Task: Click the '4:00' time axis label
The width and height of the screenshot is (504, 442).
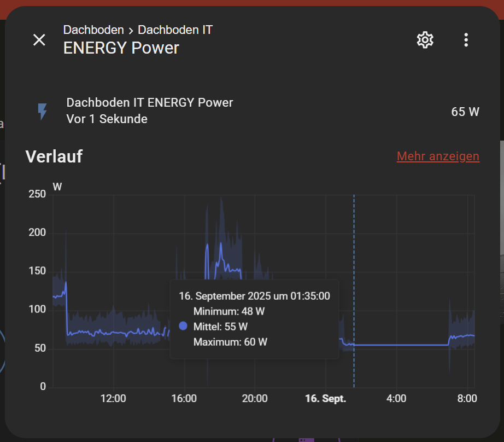Action: [396, 399]
